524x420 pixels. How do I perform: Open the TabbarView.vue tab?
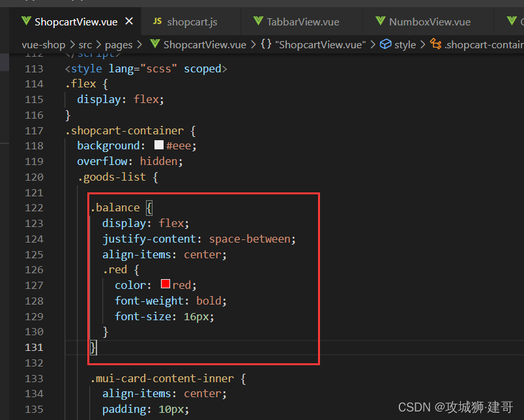[x=302, y=22]
